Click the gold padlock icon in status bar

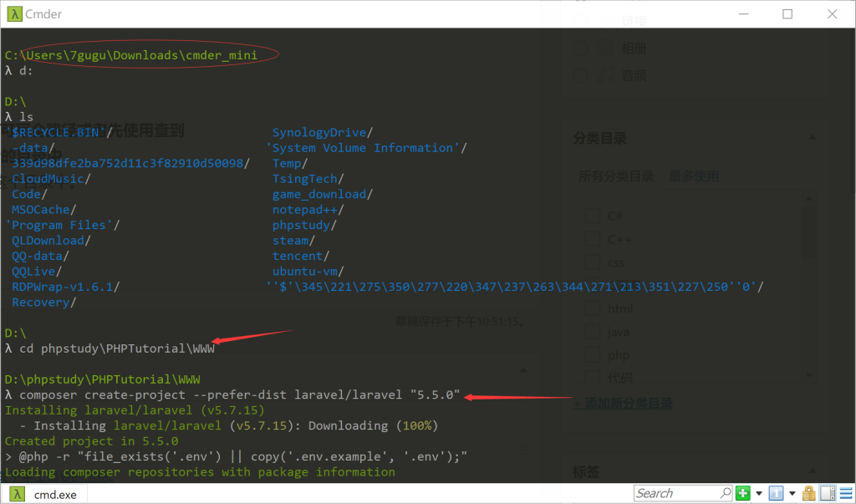[808, 493]
